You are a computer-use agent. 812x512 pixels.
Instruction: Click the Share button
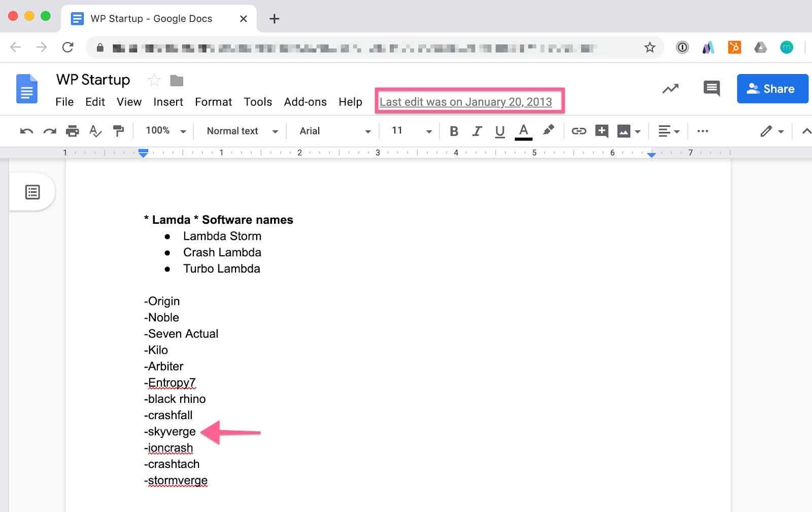tap(772, 89)
